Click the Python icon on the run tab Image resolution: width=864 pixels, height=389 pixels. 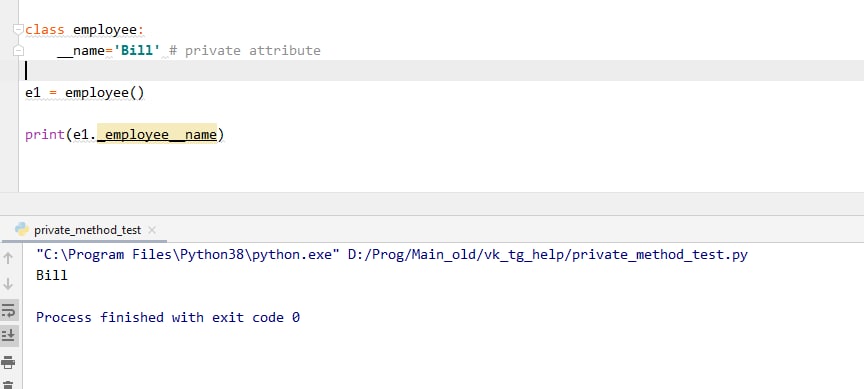click(22, 229)
